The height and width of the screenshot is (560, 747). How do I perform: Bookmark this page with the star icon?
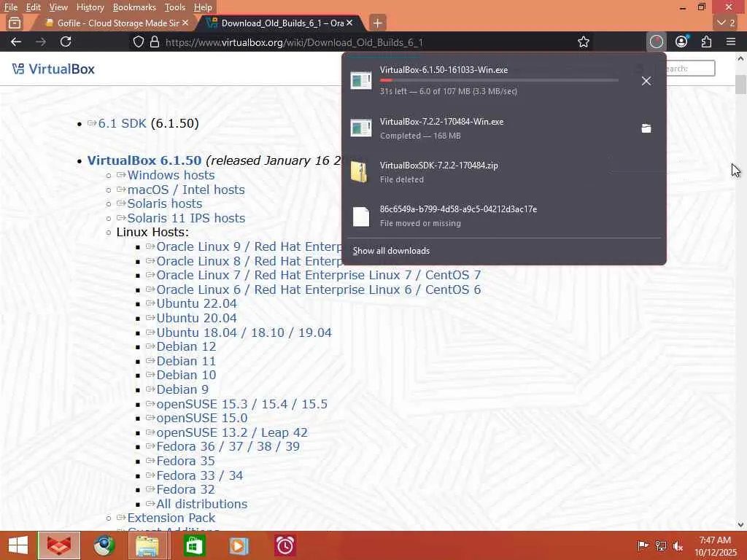pos(583,42)
